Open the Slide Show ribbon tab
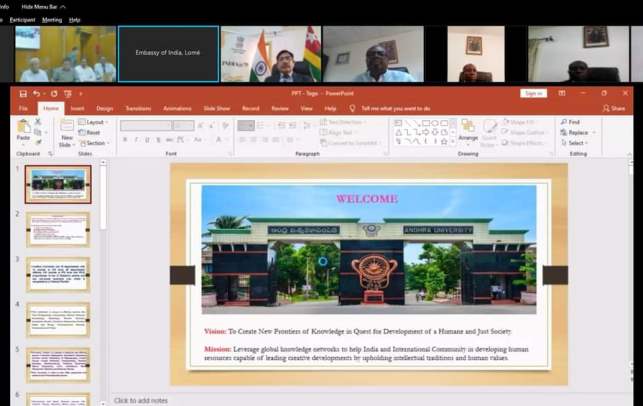 (216, 107)
